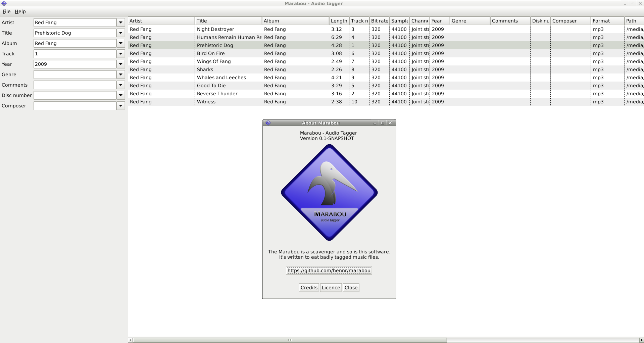Image resolution: width=644 pixels, height=343 pixels.
Task: Minimize the About Marabou dialog
Action: click(375, 123)
